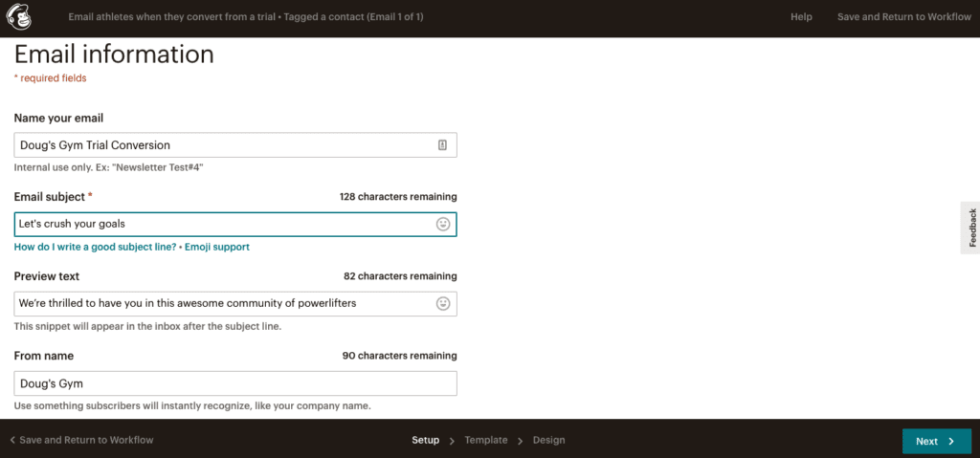The height and width of the screenshot is (458, 980).
Task: Click the Mailchimp Freddie logo
Action: pos(18,17)
